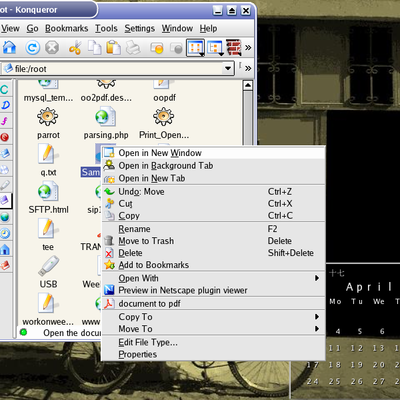Expand the Open With submenu
400x400 pixels.
tap(213, 278)
